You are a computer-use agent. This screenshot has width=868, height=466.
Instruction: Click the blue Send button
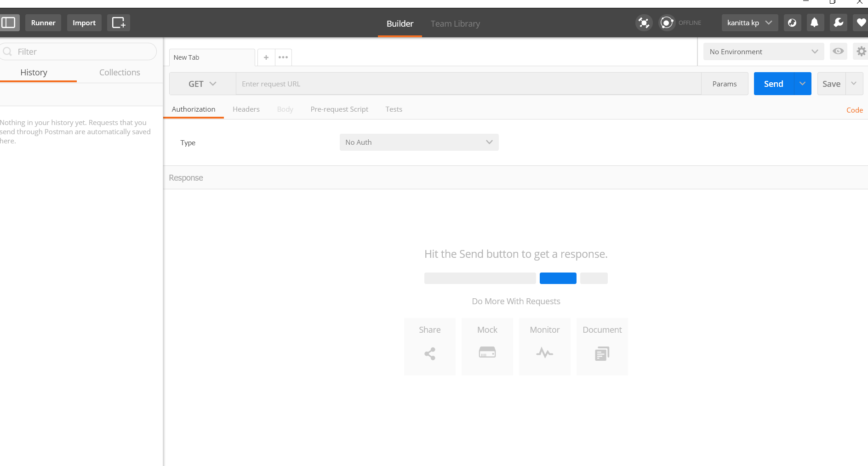click(774, 84)
